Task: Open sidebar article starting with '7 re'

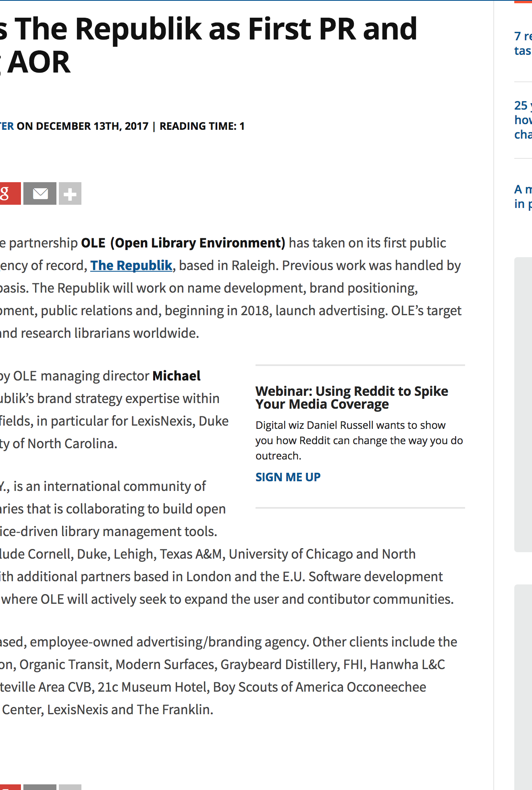Action: pyautogui.click(x=523, y=43)
